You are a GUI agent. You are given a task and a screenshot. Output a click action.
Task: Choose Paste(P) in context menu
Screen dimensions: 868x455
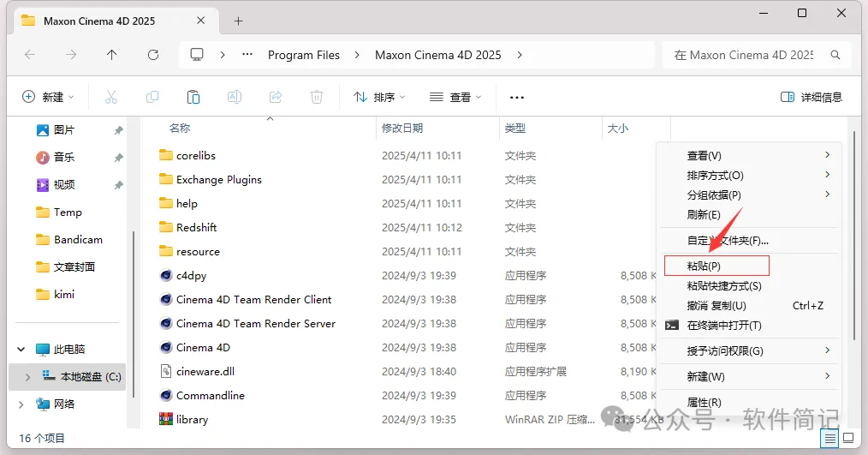751,266
